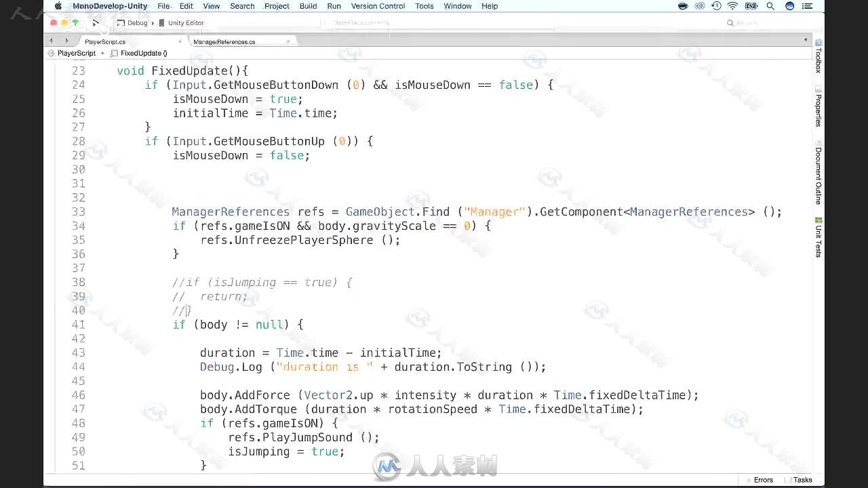Show the Toolbox side pad
The height and width of the screenshot is (488, 868).
[818, 55]
